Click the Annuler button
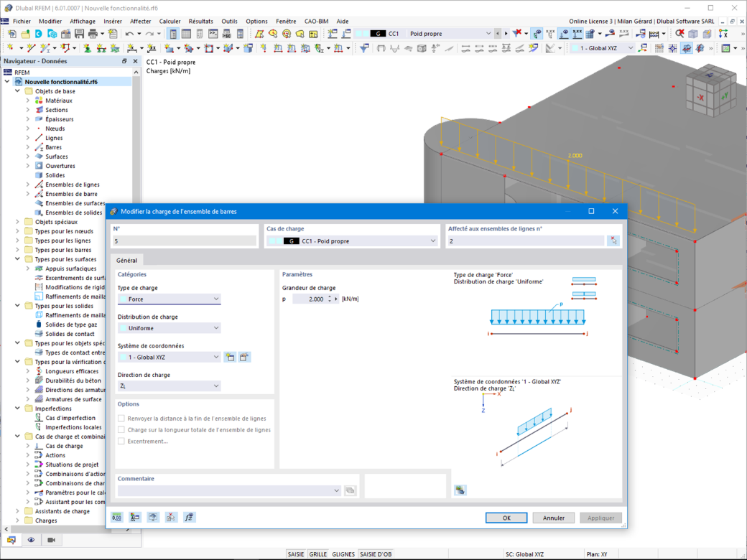This screenshot has width=747, height=560. pos(554,518)
